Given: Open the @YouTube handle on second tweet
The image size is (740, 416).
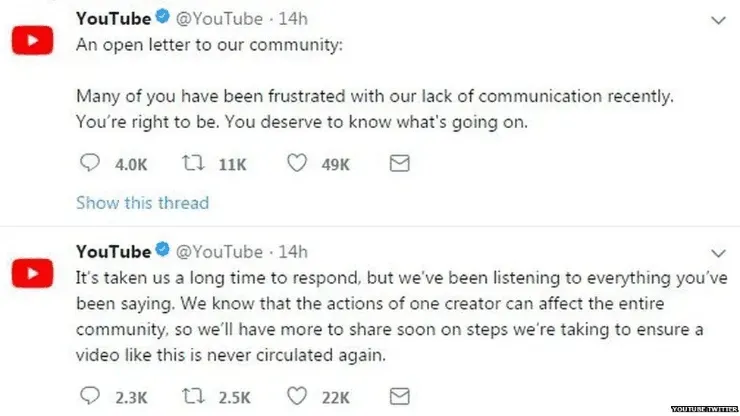Looking at the screenshot, I should [219, 250].
